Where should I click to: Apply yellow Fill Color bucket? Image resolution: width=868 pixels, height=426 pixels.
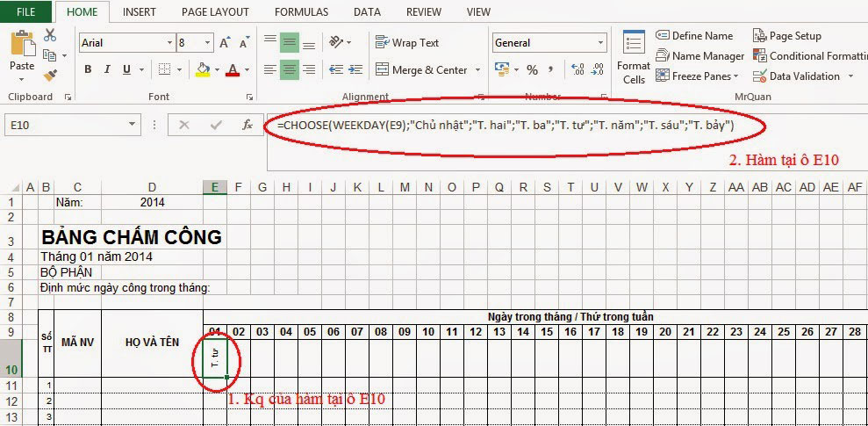(x=203, y=69)
